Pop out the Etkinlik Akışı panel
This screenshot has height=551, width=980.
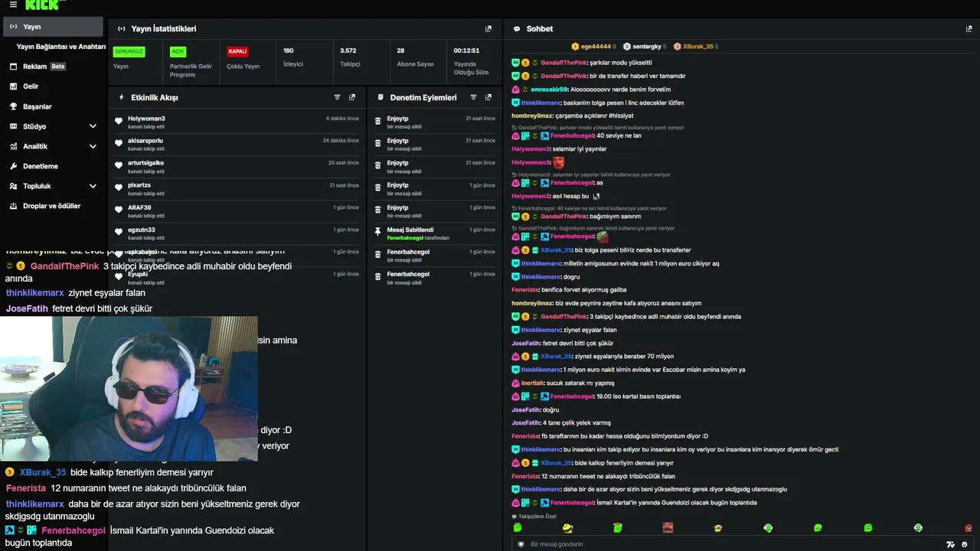tap(352, 97)
